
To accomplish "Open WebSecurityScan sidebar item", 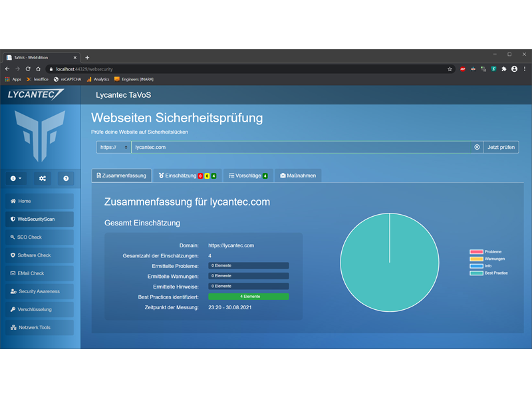I will 39,219.
